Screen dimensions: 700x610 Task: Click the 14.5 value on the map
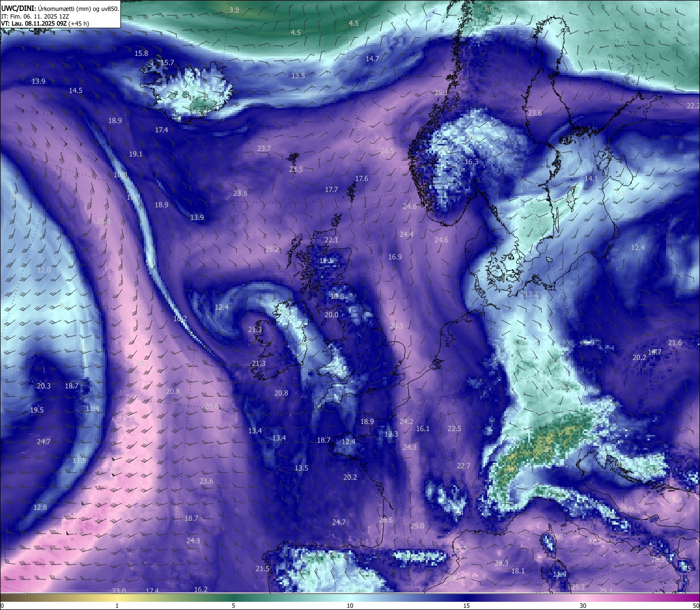75,91
